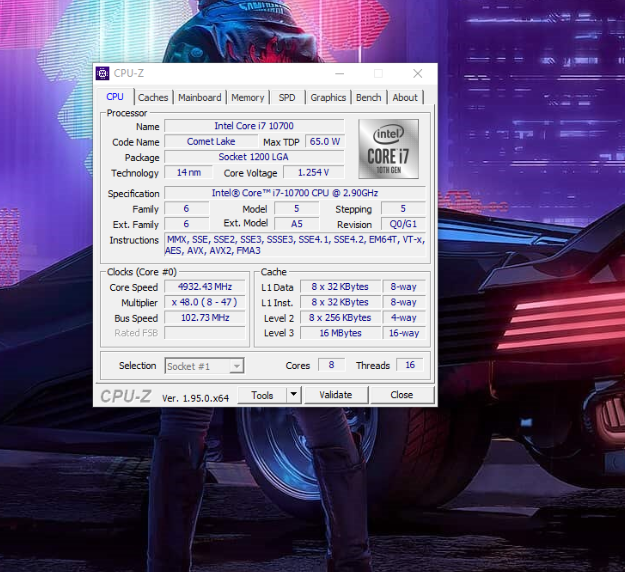The image size is (625, 572).
Task: Click the Model value '5'
Action: [x=297, y=208]
